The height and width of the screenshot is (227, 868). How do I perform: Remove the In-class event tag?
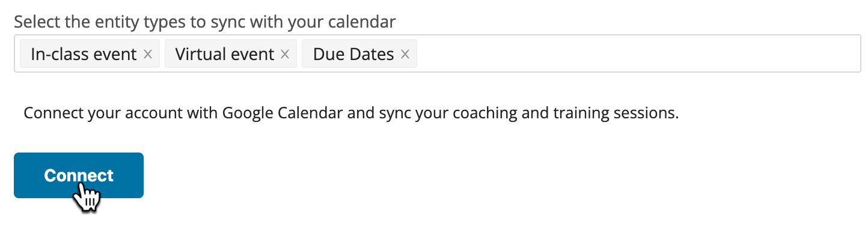pos(148,55)
